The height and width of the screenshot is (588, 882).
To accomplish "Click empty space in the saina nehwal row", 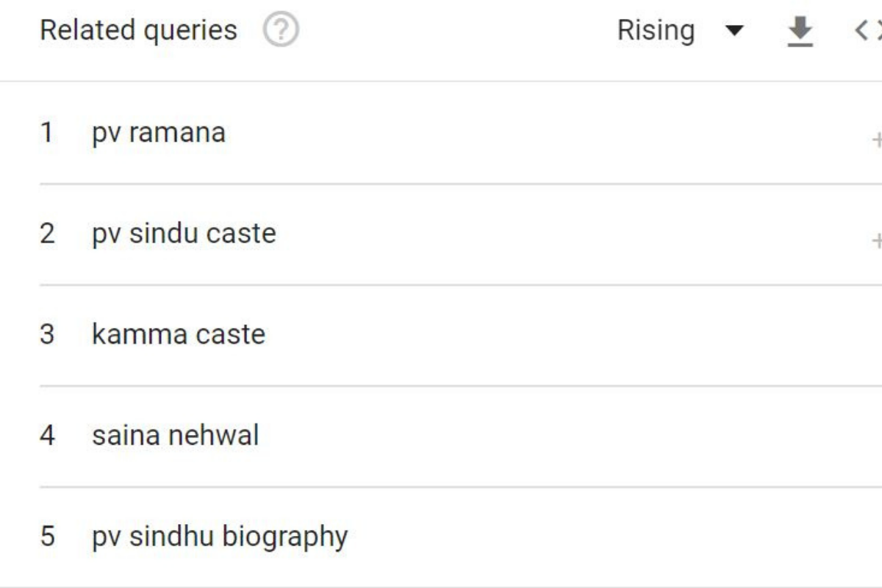I will 573,435.
